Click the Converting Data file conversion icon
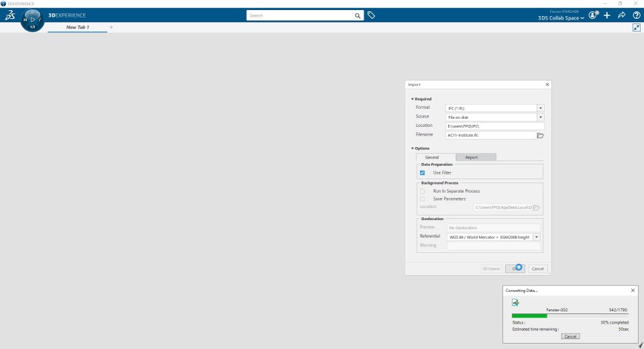644x349 pixels. [515, 303]
